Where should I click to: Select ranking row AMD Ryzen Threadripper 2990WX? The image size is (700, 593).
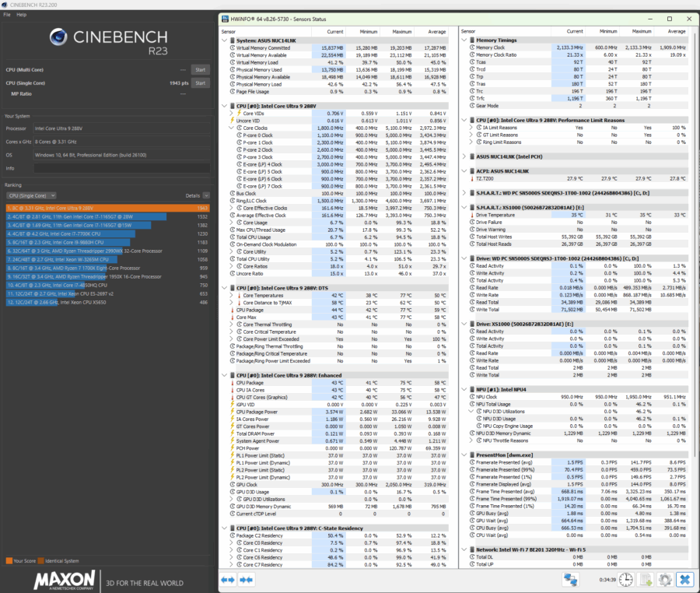[107, 251]
